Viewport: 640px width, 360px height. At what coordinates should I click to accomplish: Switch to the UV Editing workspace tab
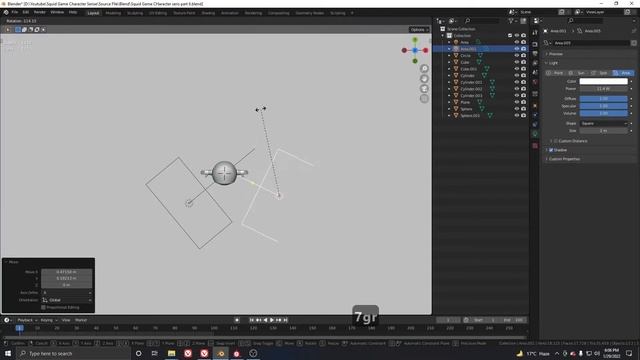[x=158, y=13]
